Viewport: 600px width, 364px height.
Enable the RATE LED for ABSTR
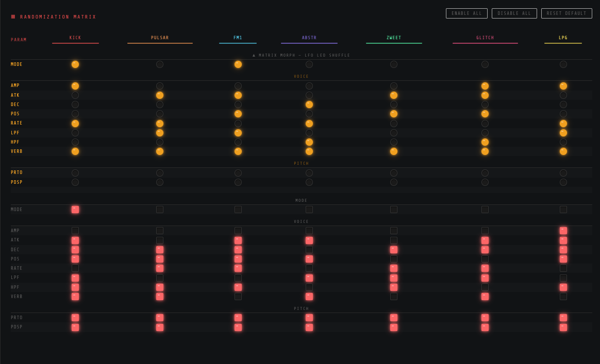click(x=309, y=123)
